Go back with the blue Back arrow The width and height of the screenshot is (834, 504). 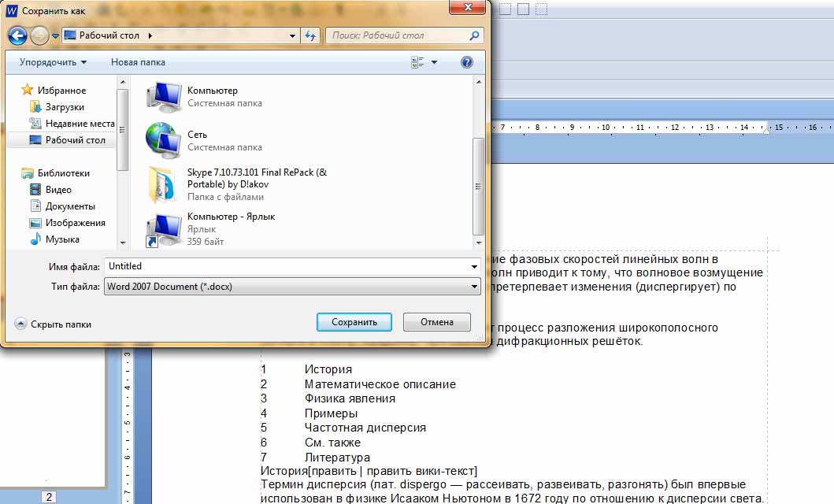tap(17, 35)
